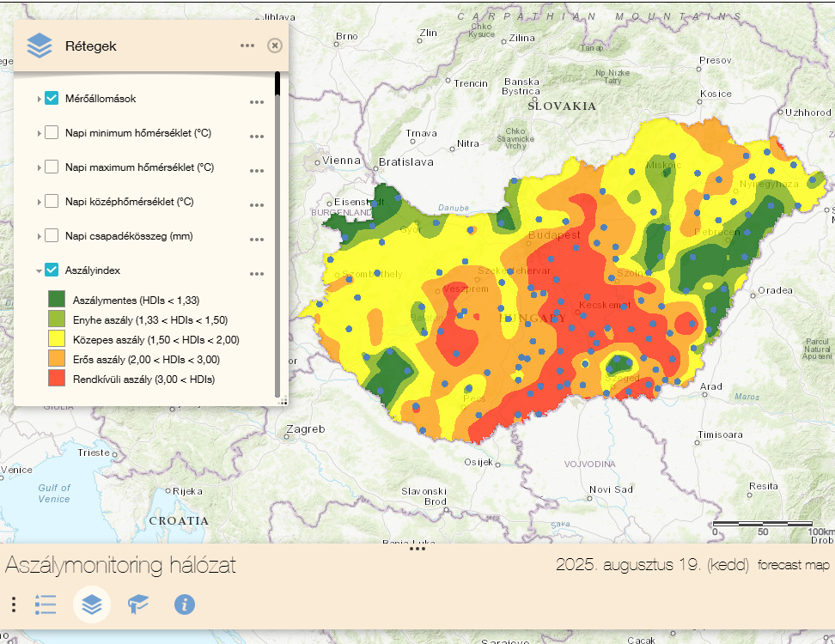Screen dimensions: 835x644
Task: Open the graduation cap info widget
Action: pos(138,605)
